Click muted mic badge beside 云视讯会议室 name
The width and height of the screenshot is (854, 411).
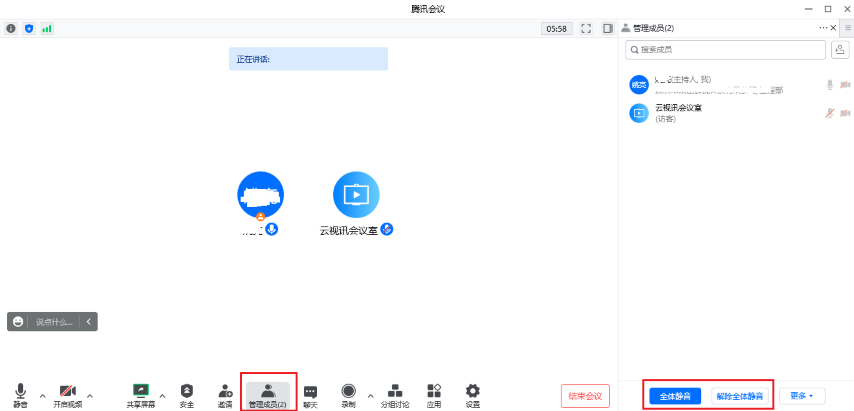[x=387, y=229]
